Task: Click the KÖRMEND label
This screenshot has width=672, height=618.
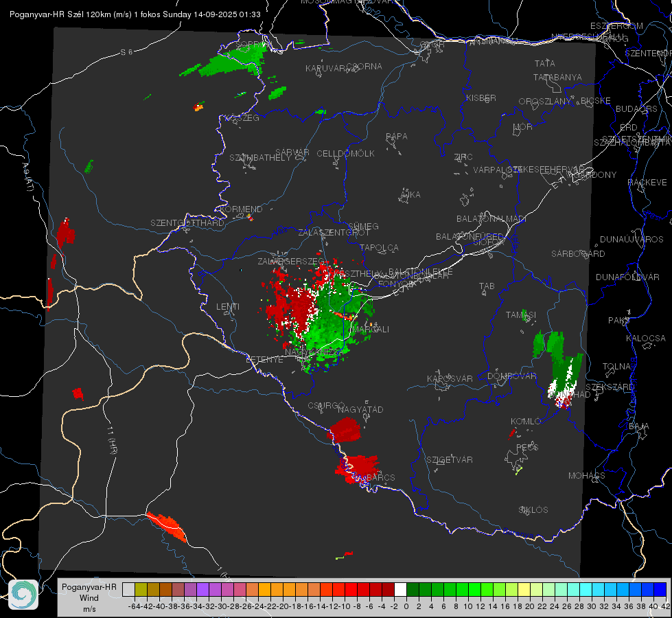Action: coord(241,209)
